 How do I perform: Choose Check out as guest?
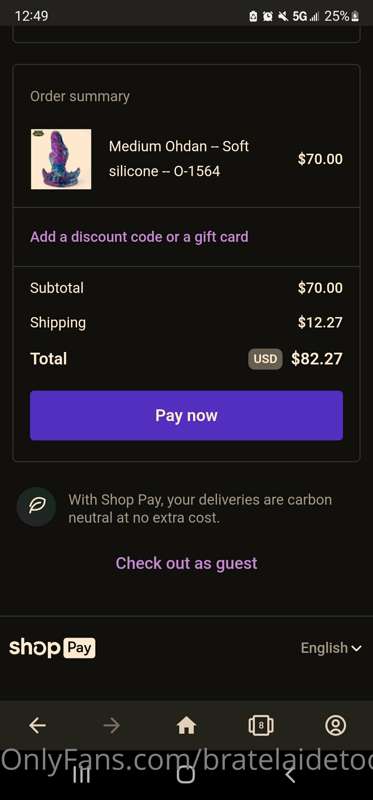click(186, 563)
